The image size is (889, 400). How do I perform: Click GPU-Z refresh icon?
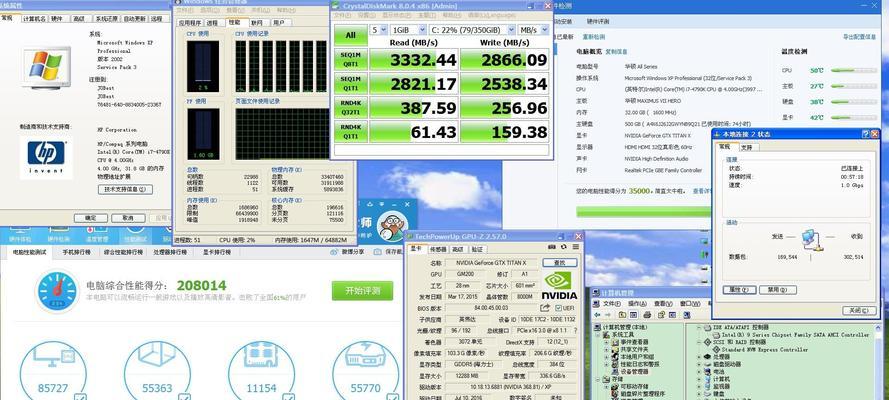coord(564,248)
